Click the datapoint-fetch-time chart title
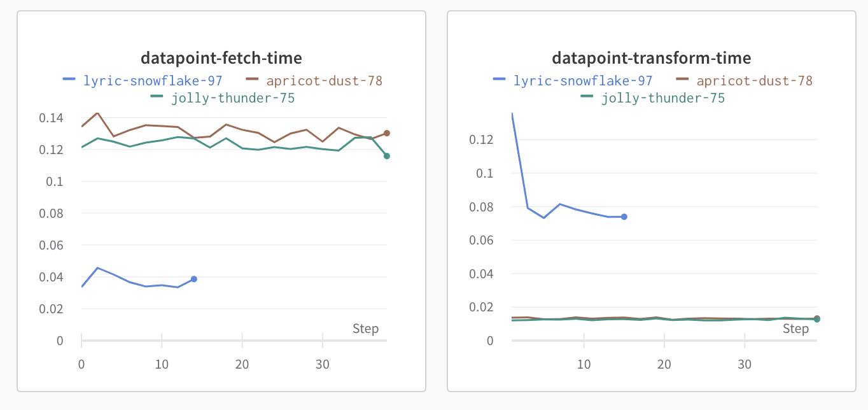Screen dimensions: 868x410 pyautogui.click(x=221, y=58)
